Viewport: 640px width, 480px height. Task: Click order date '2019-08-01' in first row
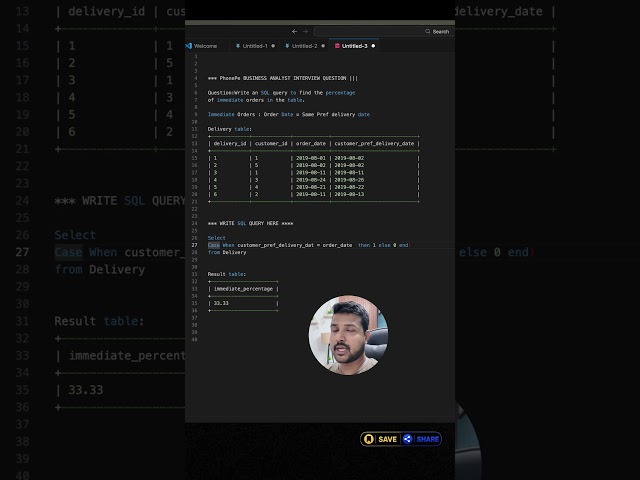(x=311, y=158)
